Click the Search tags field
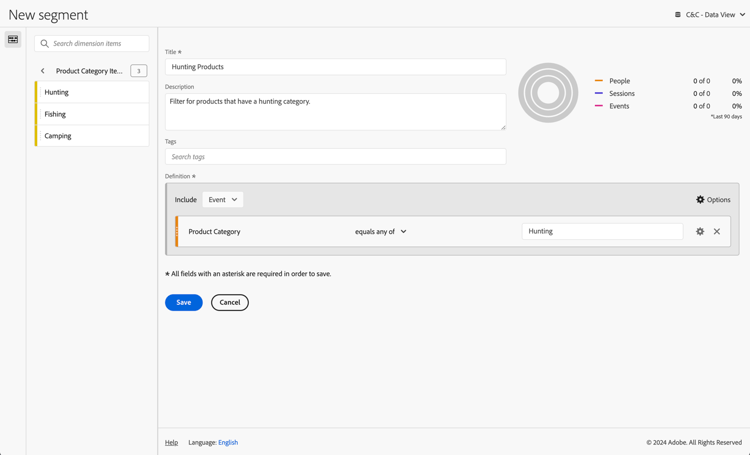 point(335,157)
